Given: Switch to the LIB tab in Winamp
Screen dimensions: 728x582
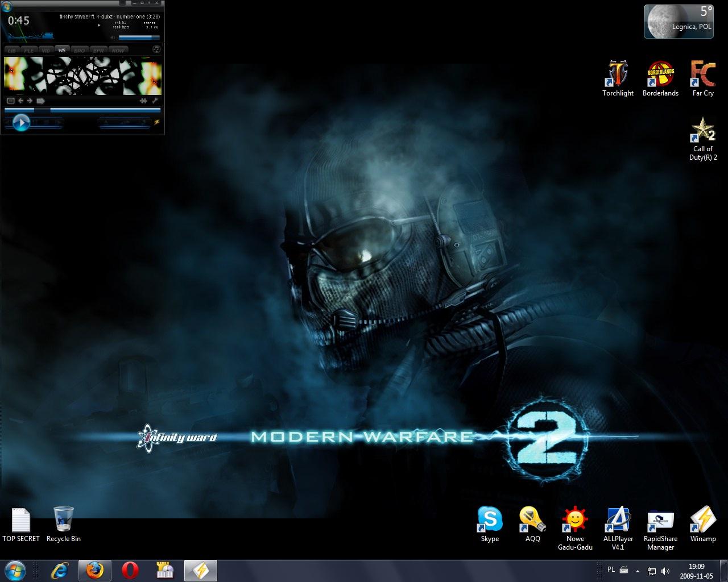Looking at the screenshot, I should pyautogui.click(x=12, y=51).
